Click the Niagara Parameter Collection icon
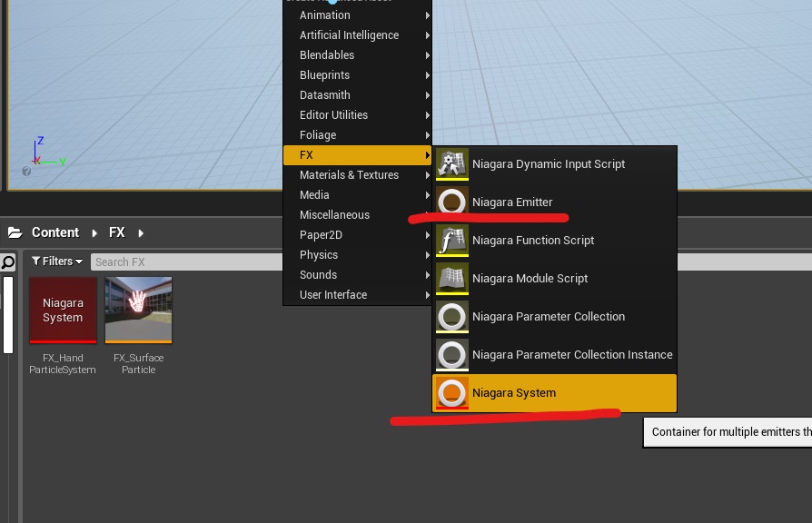The image size is (812, 523). point(452,316)
